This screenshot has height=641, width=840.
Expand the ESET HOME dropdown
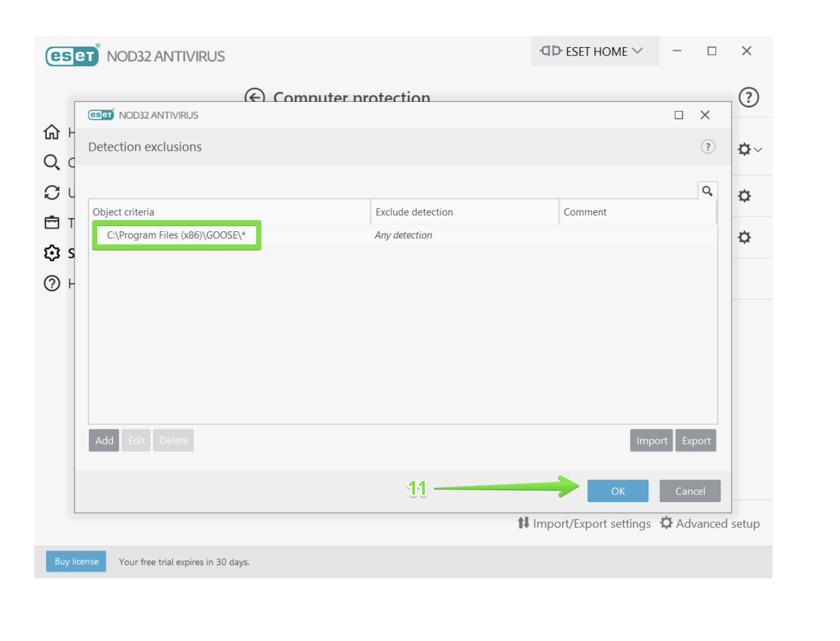pos(595,51)
